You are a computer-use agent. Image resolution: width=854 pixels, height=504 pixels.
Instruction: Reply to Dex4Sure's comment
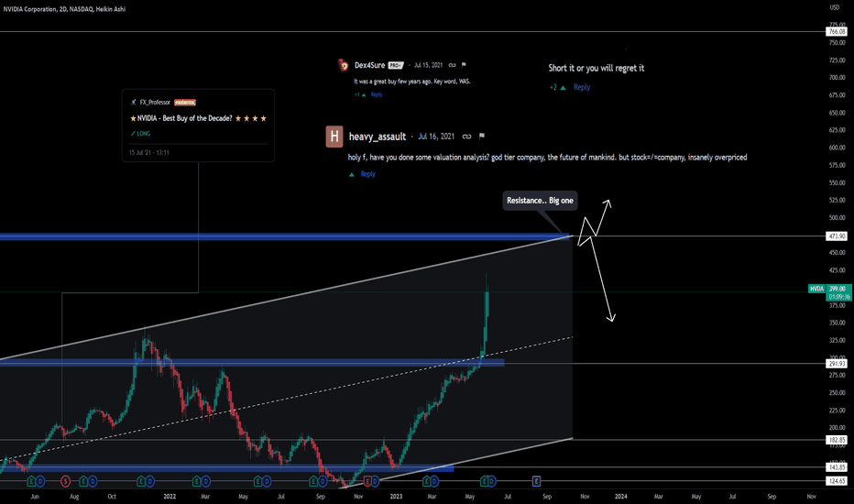coord(377,94)
